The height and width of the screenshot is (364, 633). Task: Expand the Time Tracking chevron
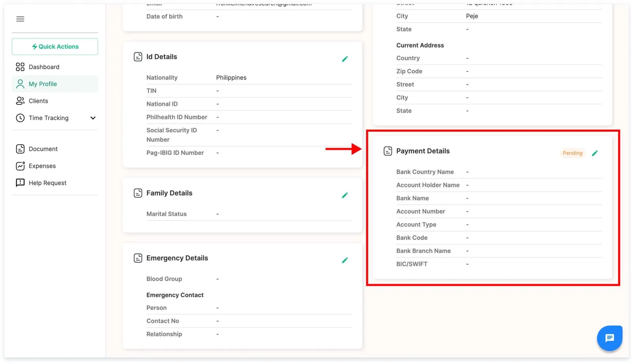93,118
